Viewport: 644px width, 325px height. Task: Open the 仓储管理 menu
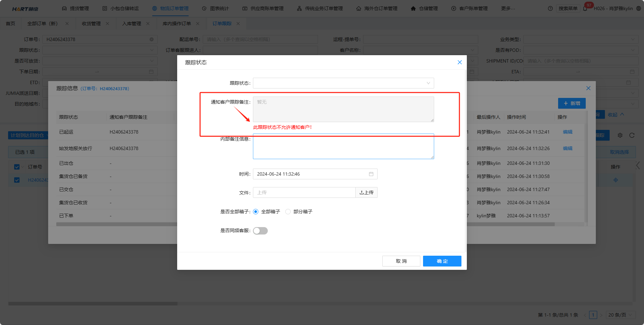click(424, 8)
